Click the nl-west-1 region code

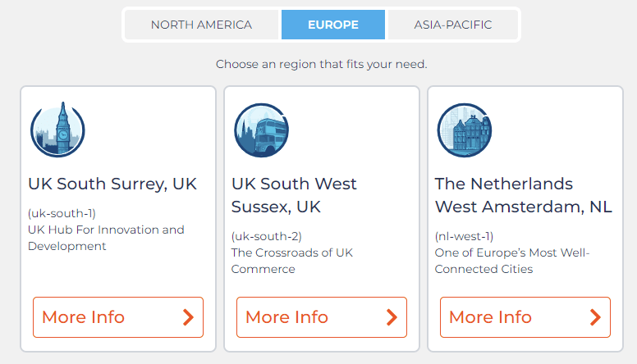tap(464, 237)
